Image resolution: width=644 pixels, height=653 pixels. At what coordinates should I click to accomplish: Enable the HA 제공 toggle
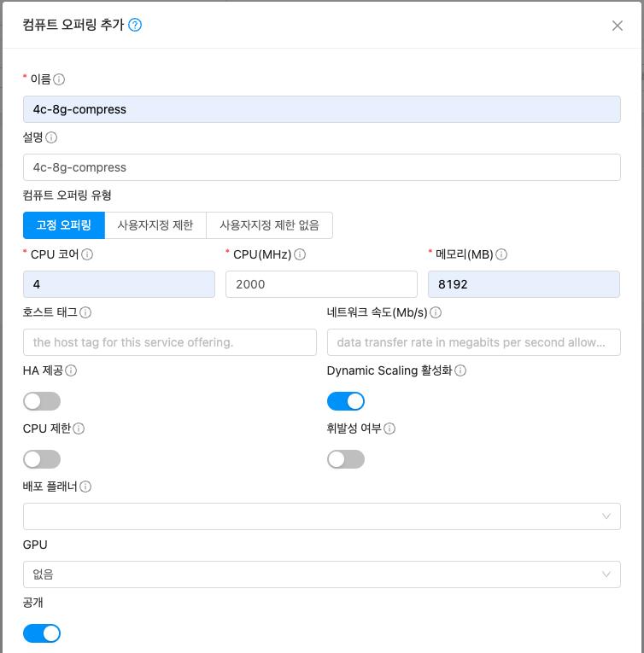(42, 401)
